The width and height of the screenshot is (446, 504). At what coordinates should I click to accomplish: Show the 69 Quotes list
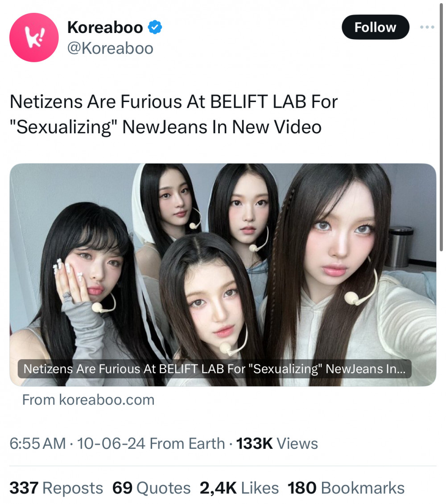click(x=151, y=488)
